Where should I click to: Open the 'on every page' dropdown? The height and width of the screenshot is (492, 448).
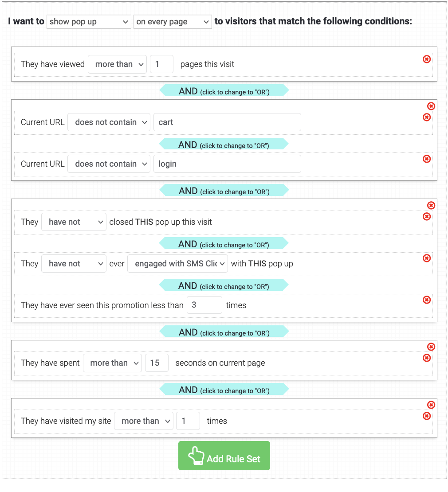point(173,21)
